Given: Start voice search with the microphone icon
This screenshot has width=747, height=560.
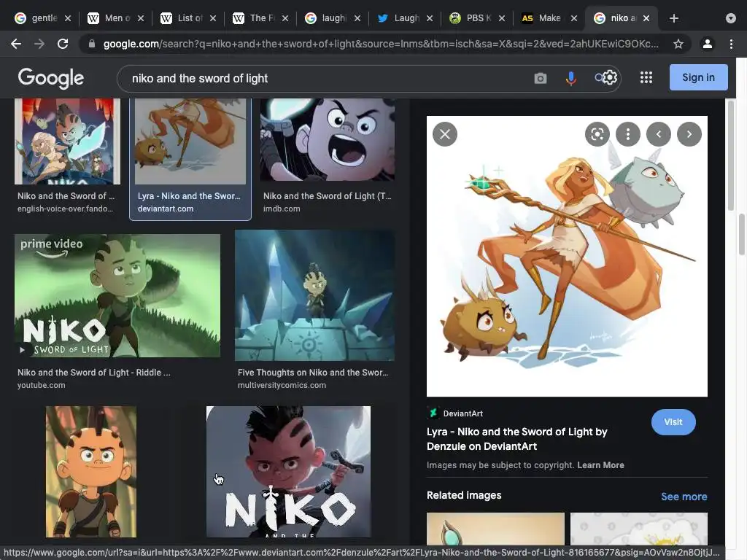Looking at the screenshot, I should pyautogui.click(x=570, y=78).
